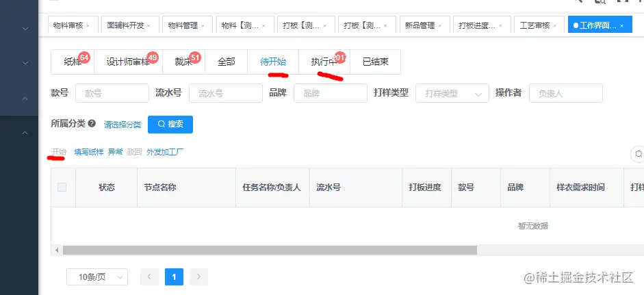644x295 pixels.
Task: Click the 请选择分类 link
Action: pos(123,125)
